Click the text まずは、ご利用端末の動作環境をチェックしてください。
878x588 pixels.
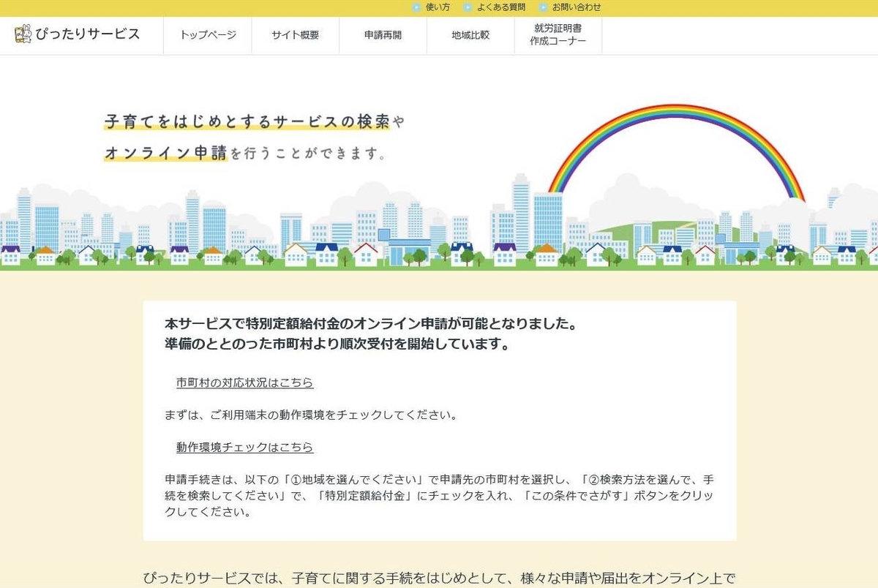311,415
